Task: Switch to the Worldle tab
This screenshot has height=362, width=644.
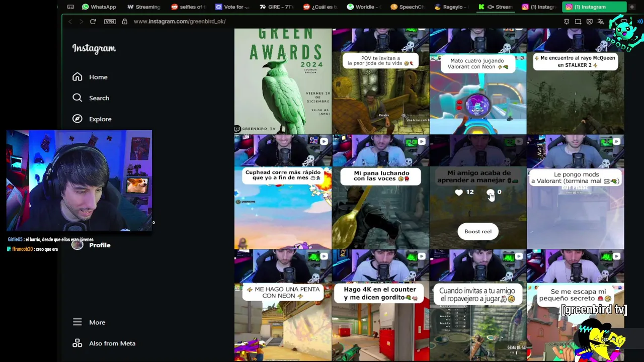Action: coord(364,7)
